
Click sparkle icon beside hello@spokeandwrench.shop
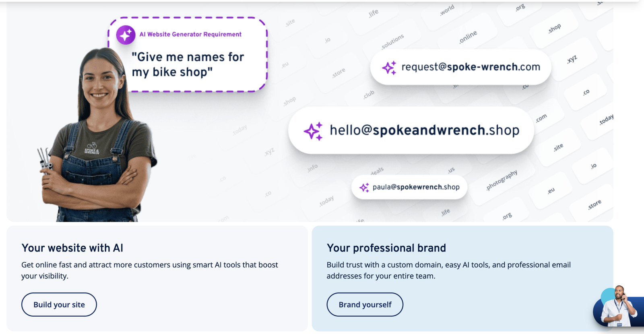(x=313, y=131)
